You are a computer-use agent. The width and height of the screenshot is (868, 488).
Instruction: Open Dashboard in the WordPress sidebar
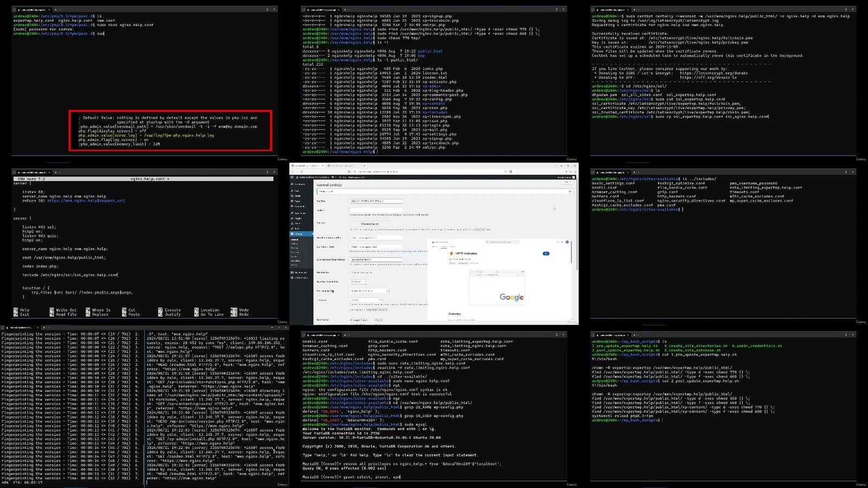(x=299, y=184)
